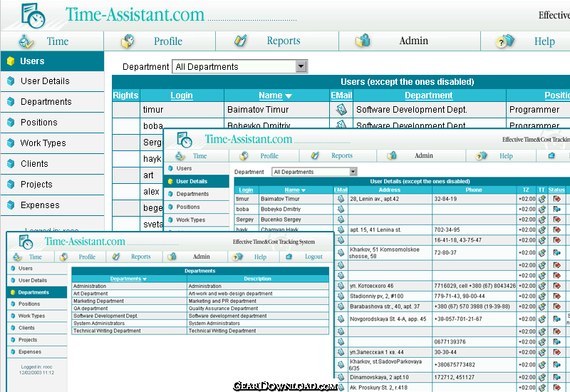Click Baimatov Timur name in main users table
The image size is (570, 392).
pos(258,110)
